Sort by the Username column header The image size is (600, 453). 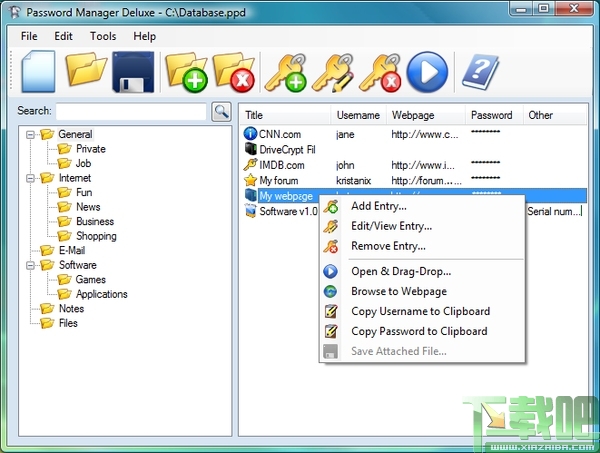359,115
